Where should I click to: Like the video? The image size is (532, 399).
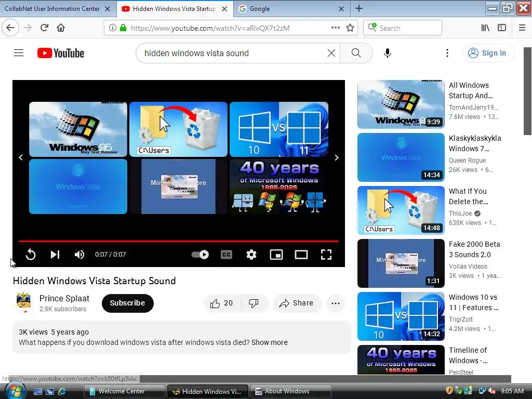pyautogui.click(x=221, y=303)
